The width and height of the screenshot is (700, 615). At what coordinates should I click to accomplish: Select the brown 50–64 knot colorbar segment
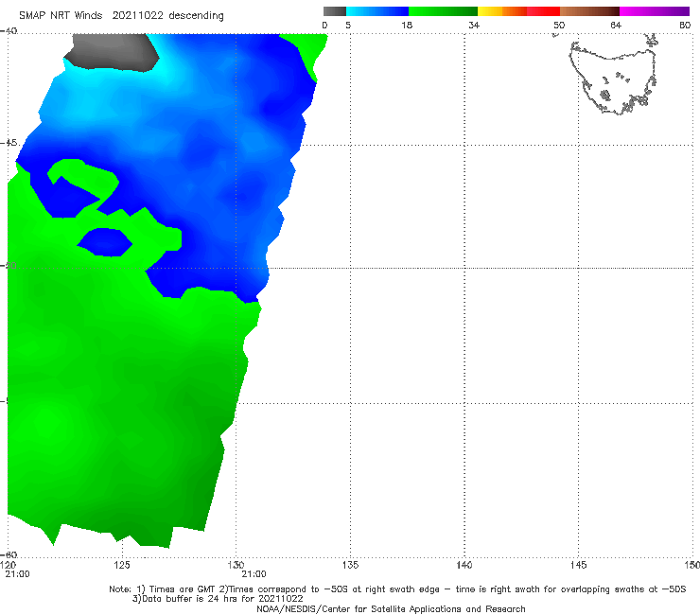589,11
